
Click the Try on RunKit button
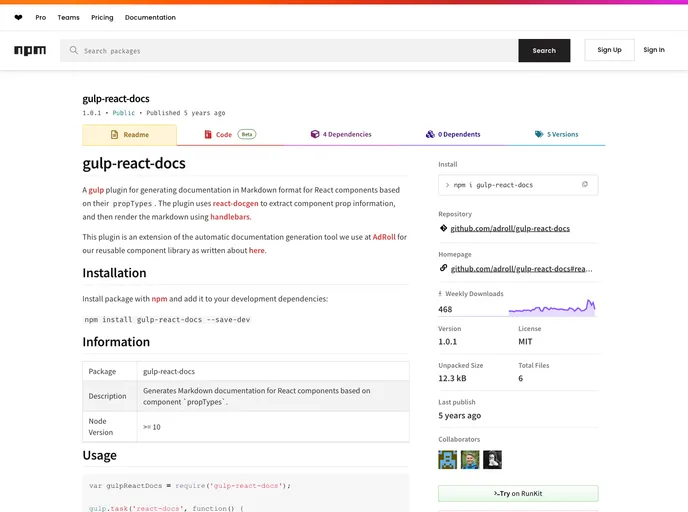518,494
